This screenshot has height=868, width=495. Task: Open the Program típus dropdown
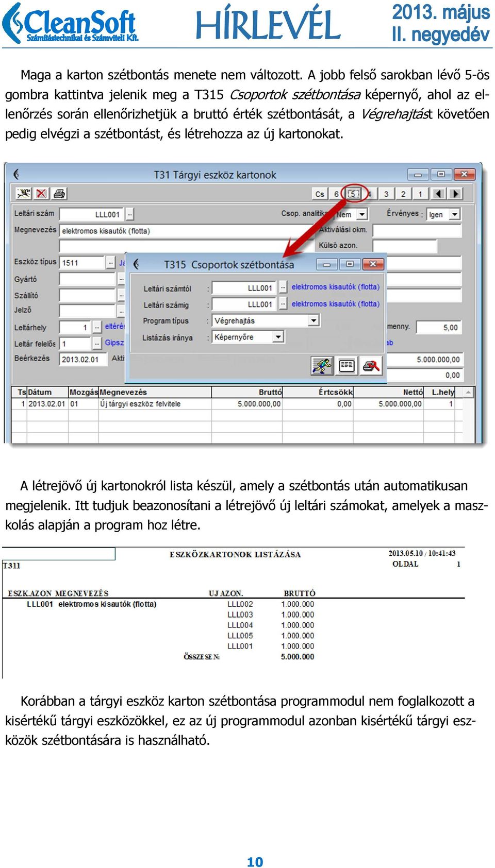pyautogui.click(x=314, y=320)
